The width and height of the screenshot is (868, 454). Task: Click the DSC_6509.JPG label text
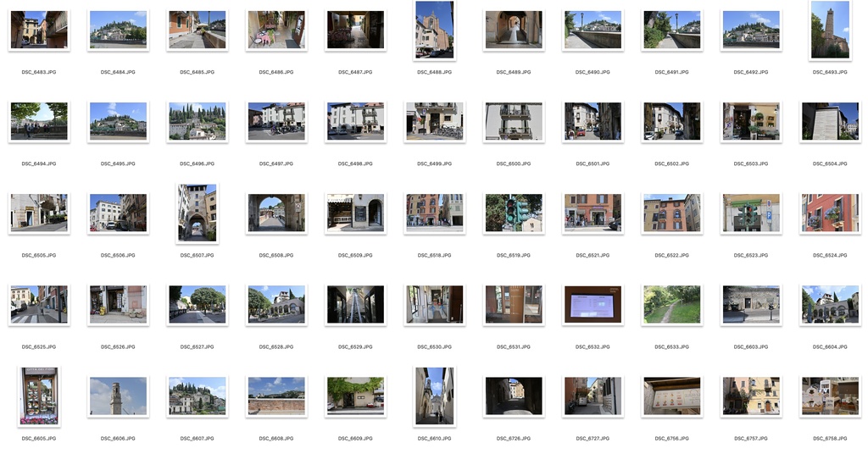pyautogui.click(x=355, y=256)
